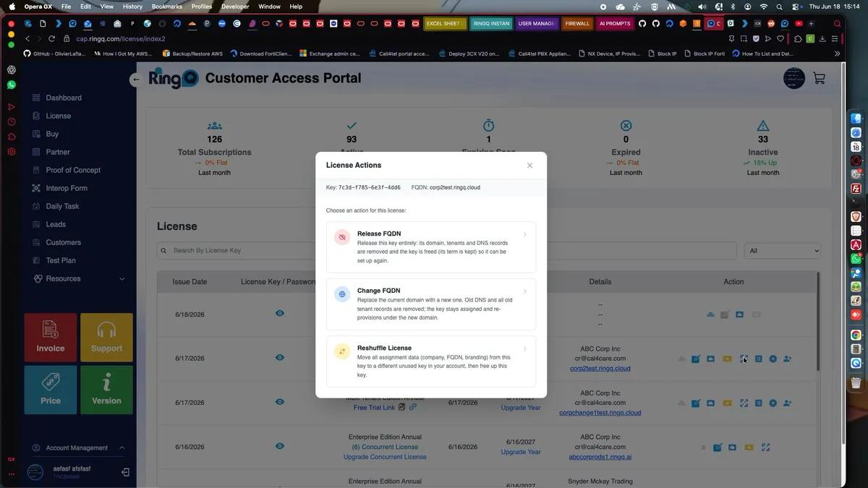Image resolution: width=868 pixels, height=488 pixels.
Task: Click hierarchy icon in 6/18/2026 row
Action: 710,314
